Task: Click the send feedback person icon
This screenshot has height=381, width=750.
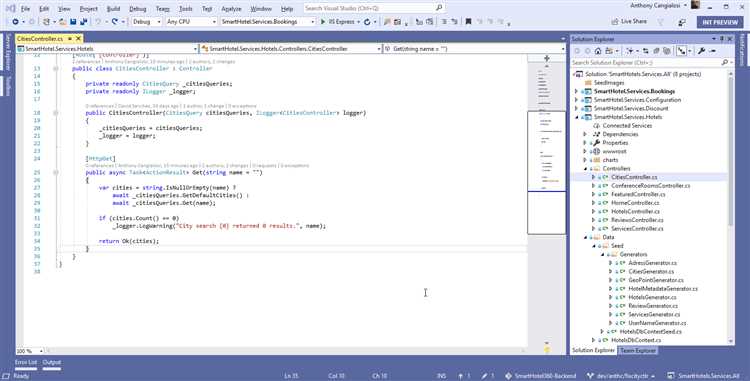Action: (682, 22)
